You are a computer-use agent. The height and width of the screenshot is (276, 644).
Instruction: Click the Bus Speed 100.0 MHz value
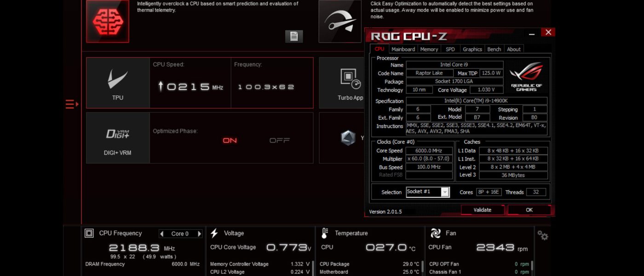coord(429,167)
